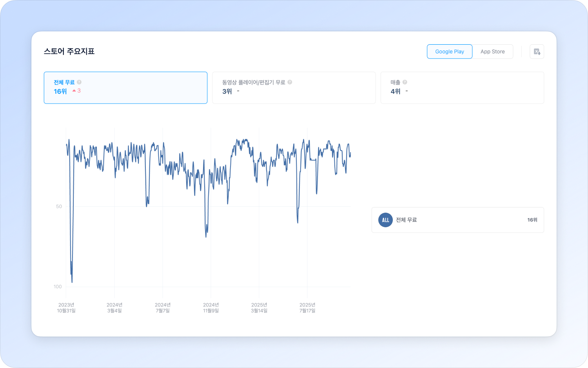Select the 매출 ranking card
The width and height of the screenshot is (588, 368).
[462, 88]
